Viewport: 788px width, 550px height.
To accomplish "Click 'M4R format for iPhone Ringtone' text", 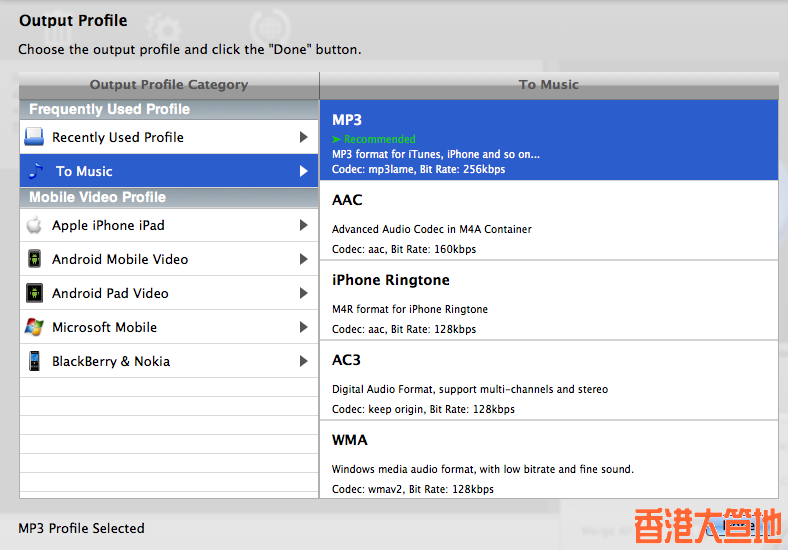I will pyautogui.click(x=410, y=309).
